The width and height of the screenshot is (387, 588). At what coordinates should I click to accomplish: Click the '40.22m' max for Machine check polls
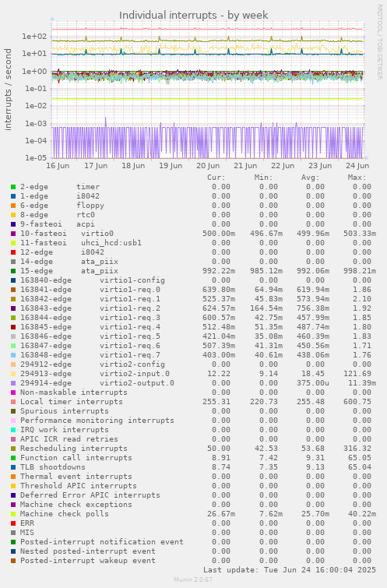(x=361, y=514)
